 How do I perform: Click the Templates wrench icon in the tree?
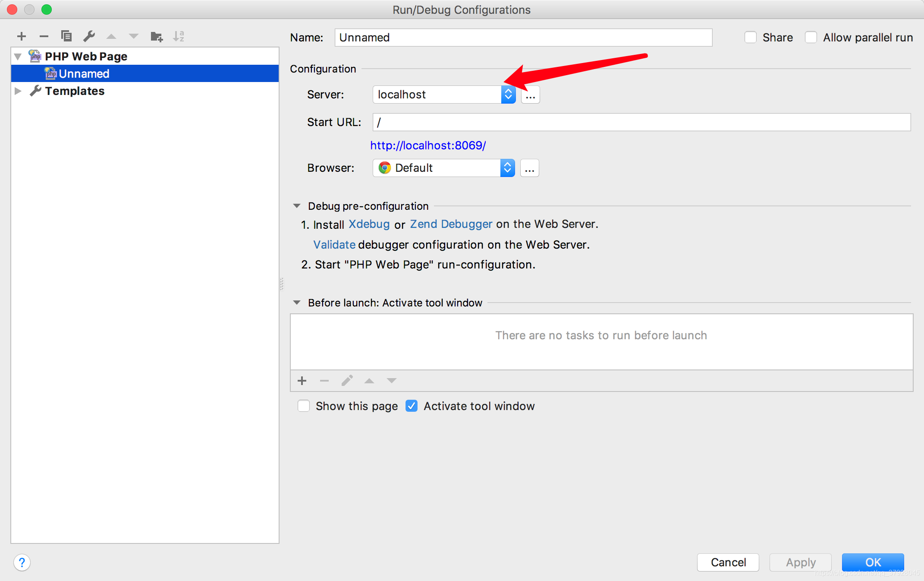click(x=35, y=91)
